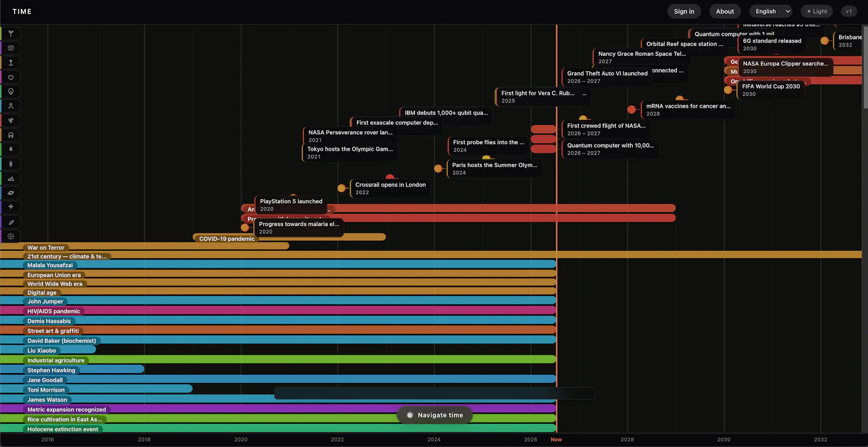Select the Street art & graffiti bar
The height and width of the screenshot is (447, 868).
coord(278,330)
